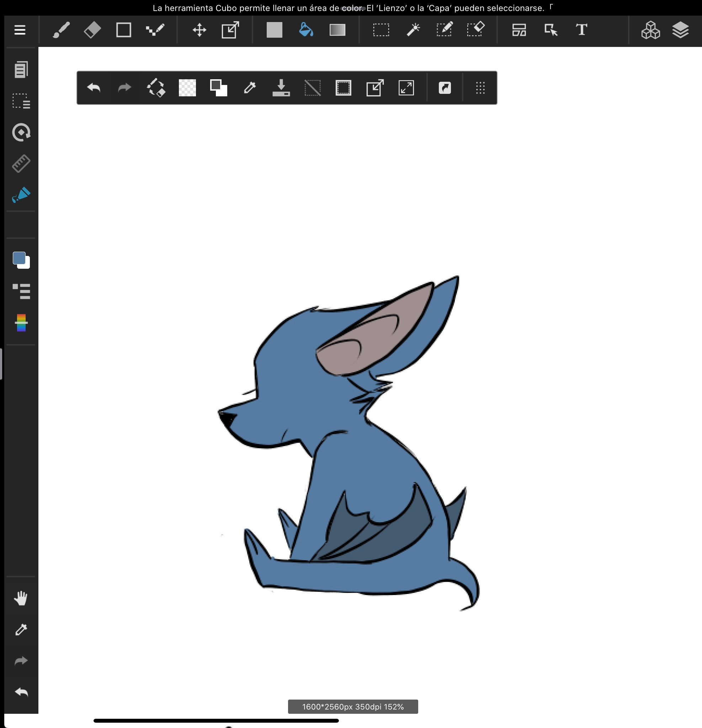This screenshot has width=702, height=728.
Task: Select the Eyedropper tool in sidebar
Action: pyautogui.click(x=21, y=629)
